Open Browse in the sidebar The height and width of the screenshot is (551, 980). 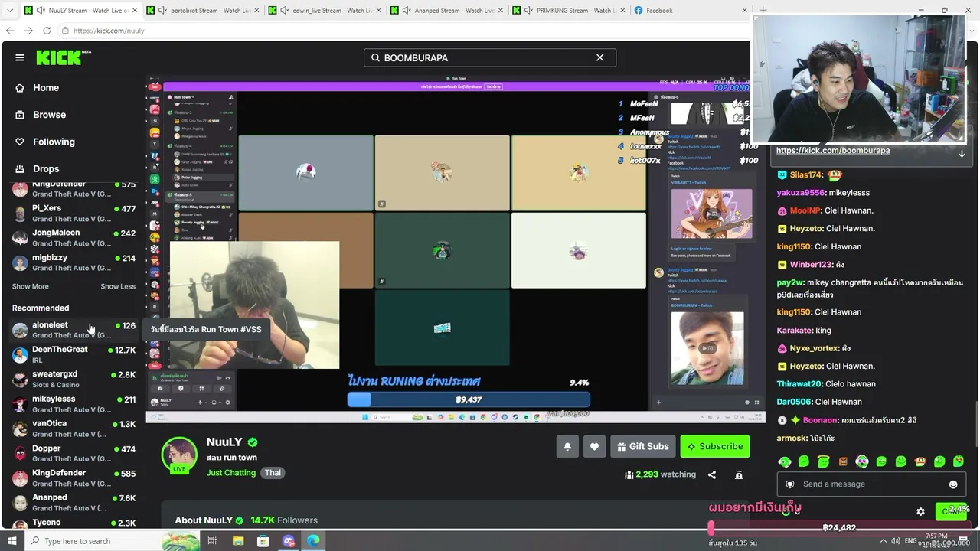49,115
